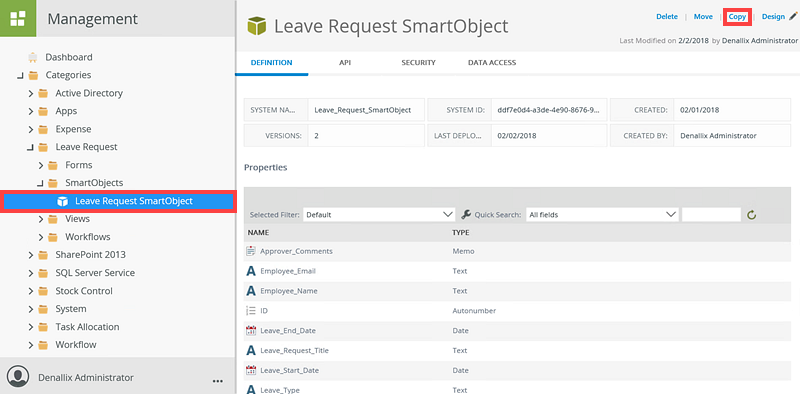Screen dimensions: 800x394
Task: Click the green Management app grid icon
Action: [x=18, y=18]
